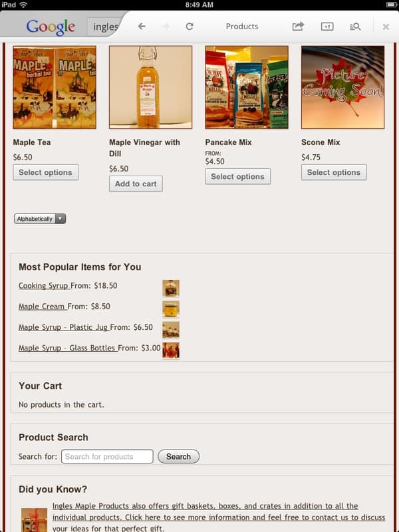Open the Maple Tea product image
The width and height of the screenshot is (399, 532).
(55, 88)
